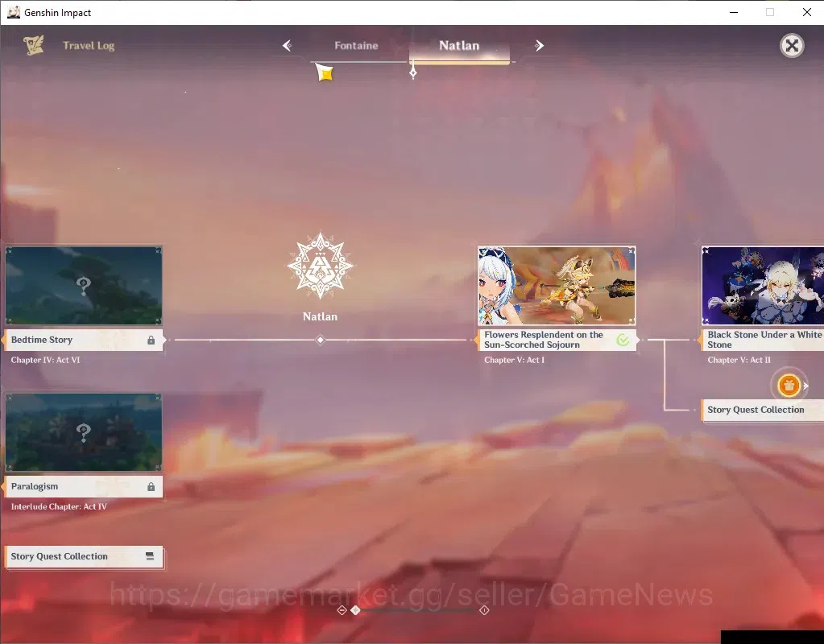Click the 'Chapter V: Act I' subtitle
This screenshot has width=824, height=644.
coord(515,360)
